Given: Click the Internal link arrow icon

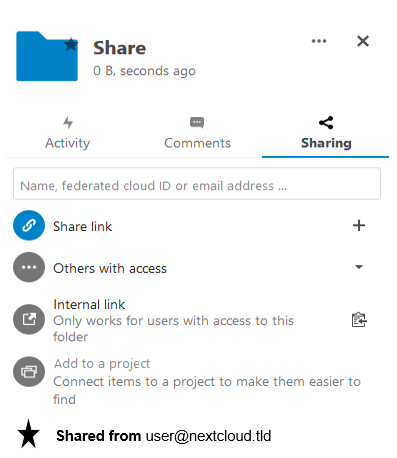Looking at the screenshot, I should [29, 319].
